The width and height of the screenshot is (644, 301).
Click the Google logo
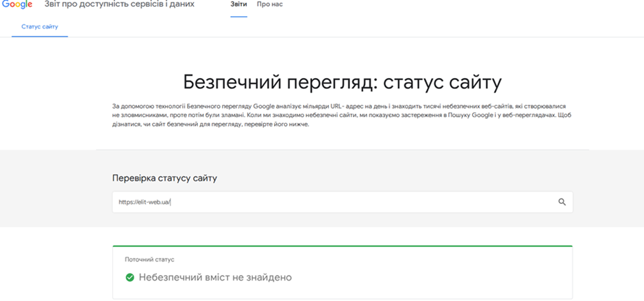17,5
